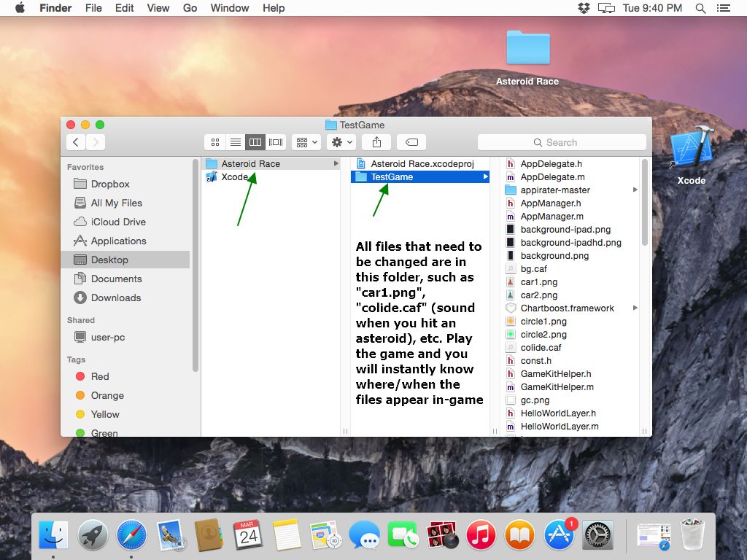The width and height of the screenshot is (747, 560).
Task: Click the Edit Tags toolbar icon
Action: click(x=411, y=142)
